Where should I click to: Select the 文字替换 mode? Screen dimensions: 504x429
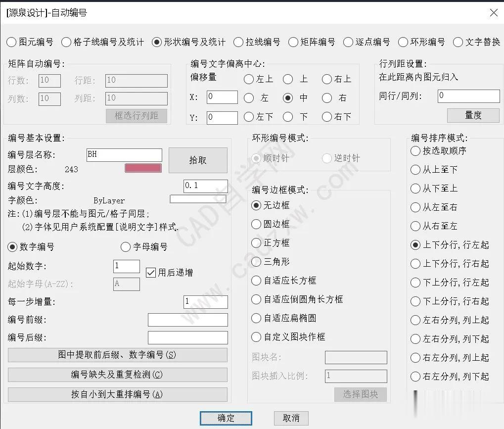(457, 42)
